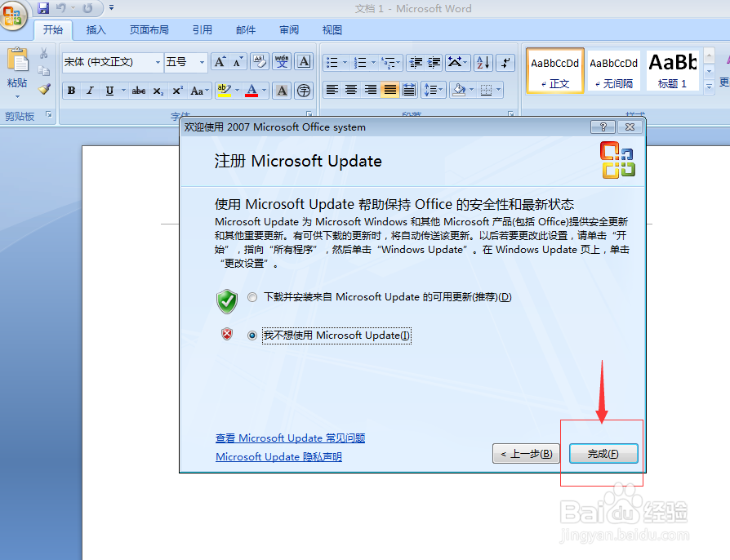Switch to the 引用 tab

click(x=202, y=29)
